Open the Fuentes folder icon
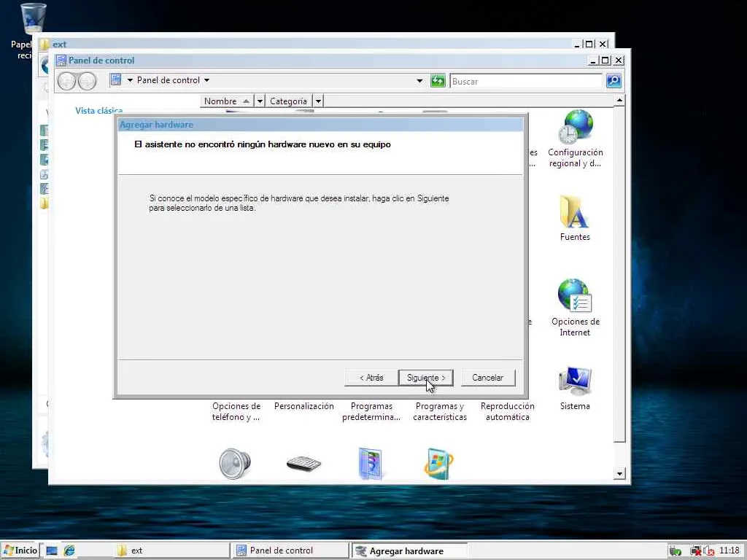747x560 pixels. pyautogui.click(x=575, y=218)
